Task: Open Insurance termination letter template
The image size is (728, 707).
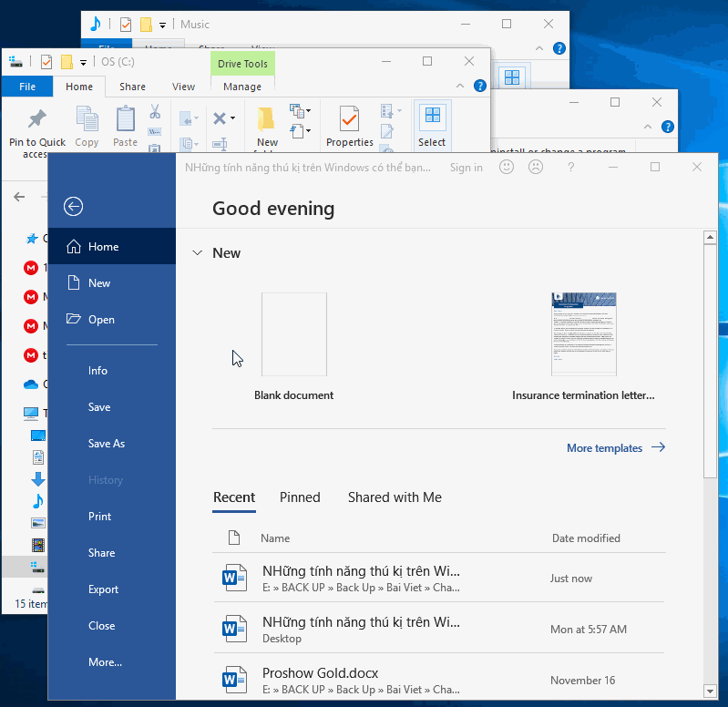Action: click(x=584, y=347)
